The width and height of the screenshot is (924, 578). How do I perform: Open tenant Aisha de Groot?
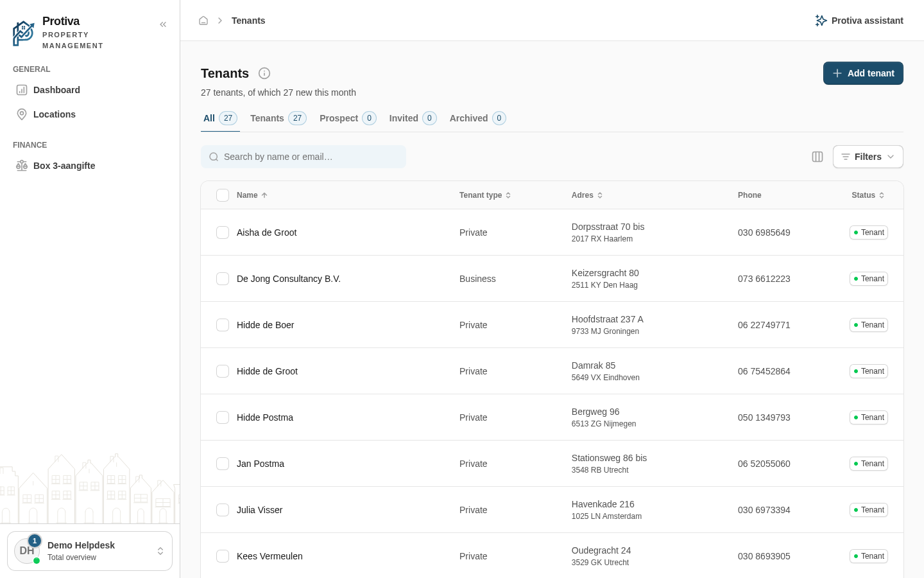pyautogui.click(x=267, y=232)
